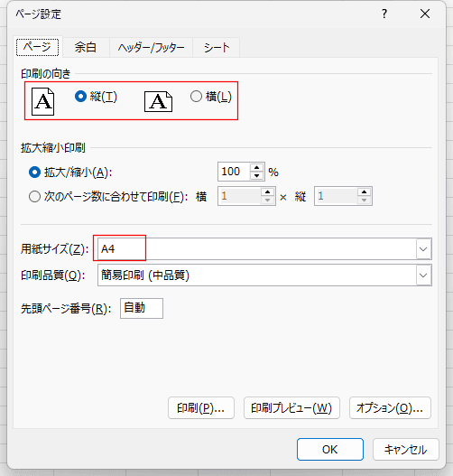Increase scale percentage with up arrow
The width and height of the screenshot is (453, 476).
(x=257, y=168)
